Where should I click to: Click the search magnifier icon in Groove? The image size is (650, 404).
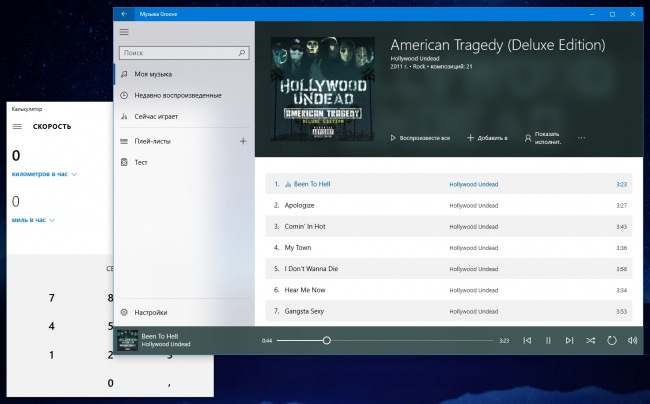(x=242, y=53)
